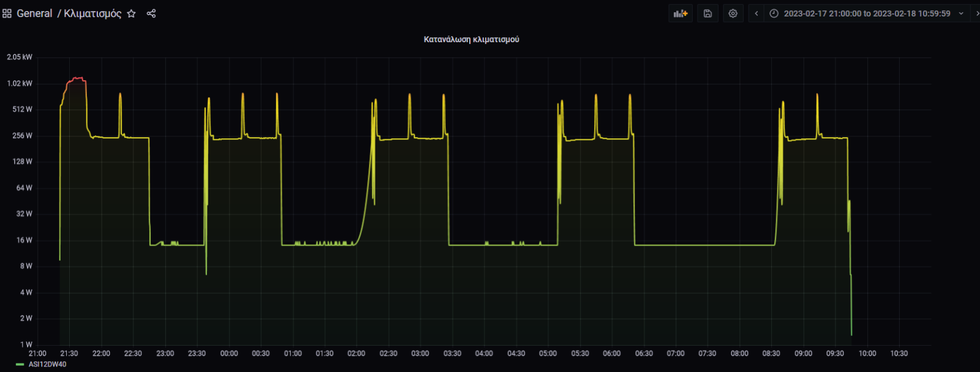The width and height of the screenshot is (980, 372).
Task: Click the 256 W y-axis label
Action: [x=23, y=136]
